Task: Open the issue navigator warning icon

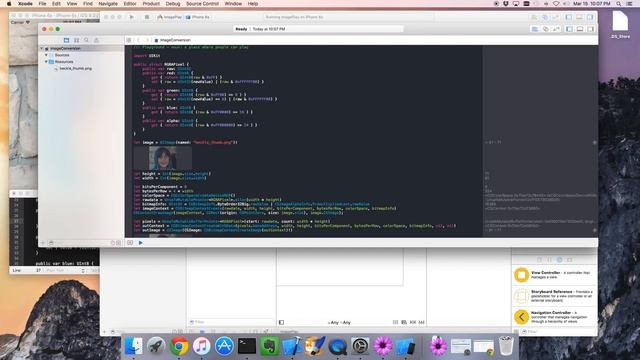Action: tap(97, 40)
